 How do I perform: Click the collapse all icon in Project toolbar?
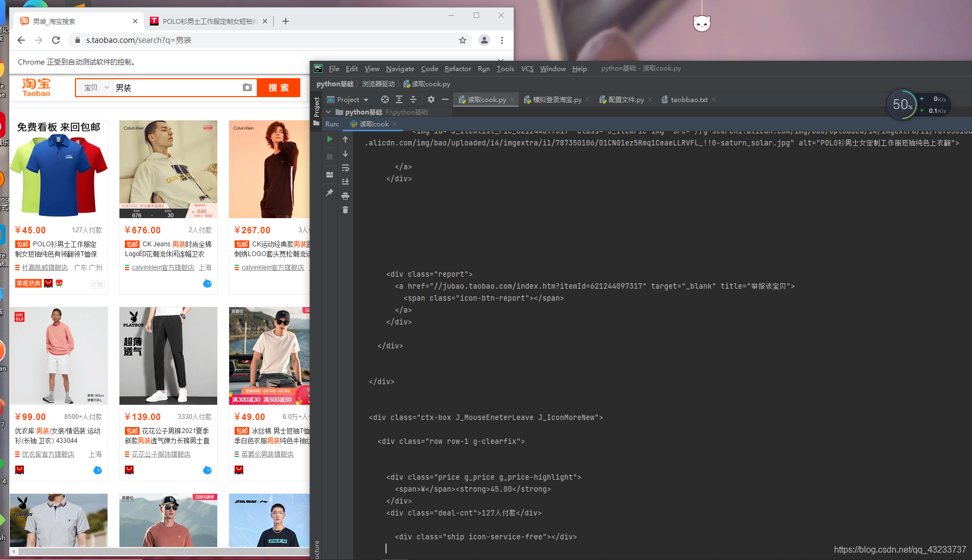tap(413, 99)
